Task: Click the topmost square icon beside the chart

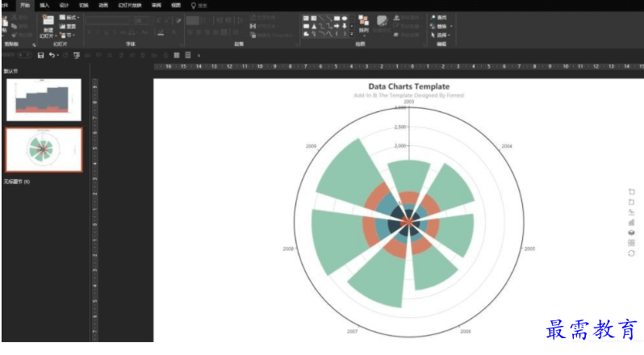Action: click(x=631, y=191)
